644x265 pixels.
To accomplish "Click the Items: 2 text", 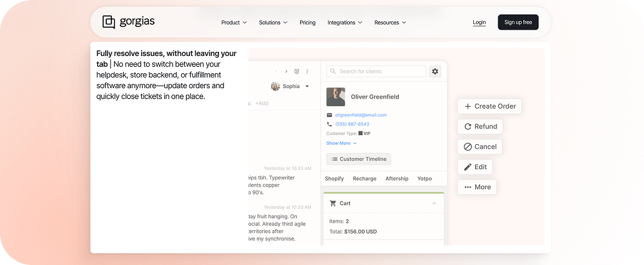I will [x=339, y=221].
